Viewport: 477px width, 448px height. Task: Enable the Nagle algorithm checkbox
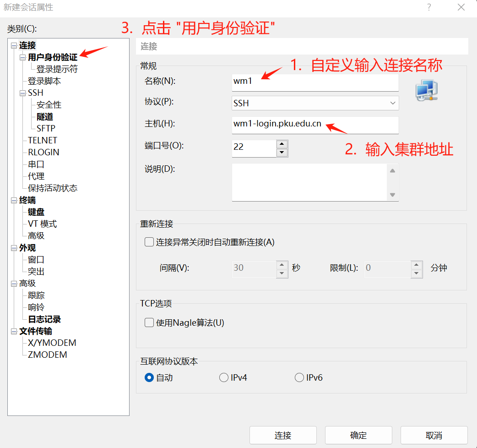(x=149, y=322)
